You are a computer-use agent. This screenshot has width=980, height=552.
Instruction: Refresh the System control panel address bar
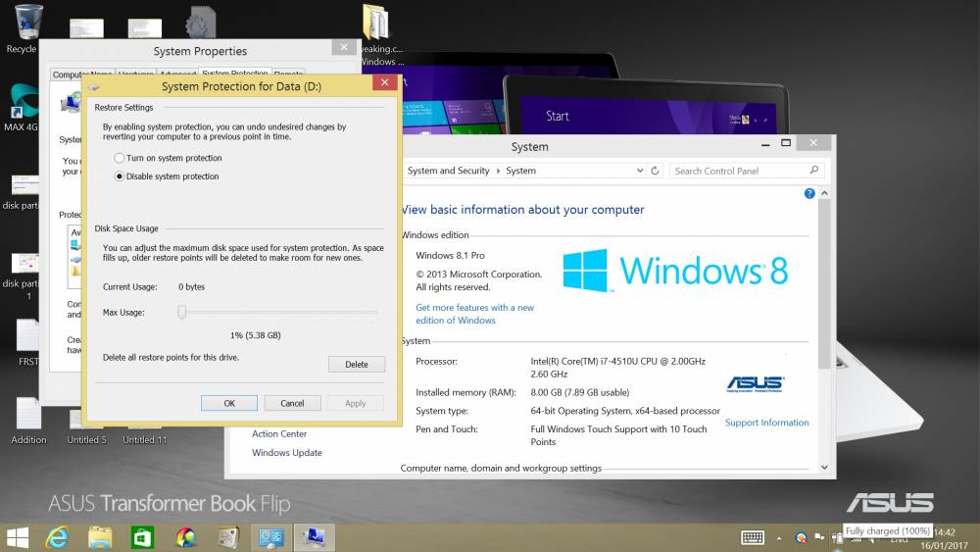655,171
